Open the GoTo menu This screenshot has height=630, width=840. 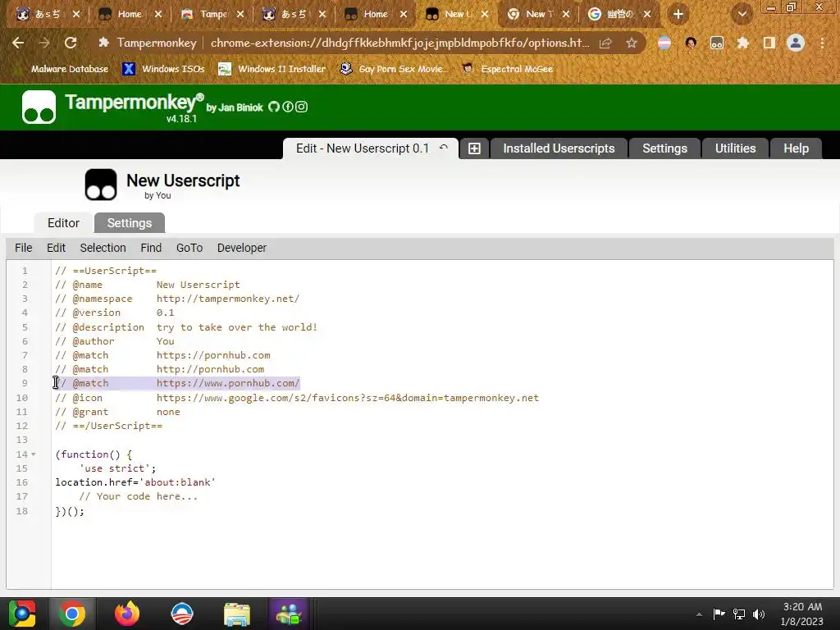[x=189, y=248]
